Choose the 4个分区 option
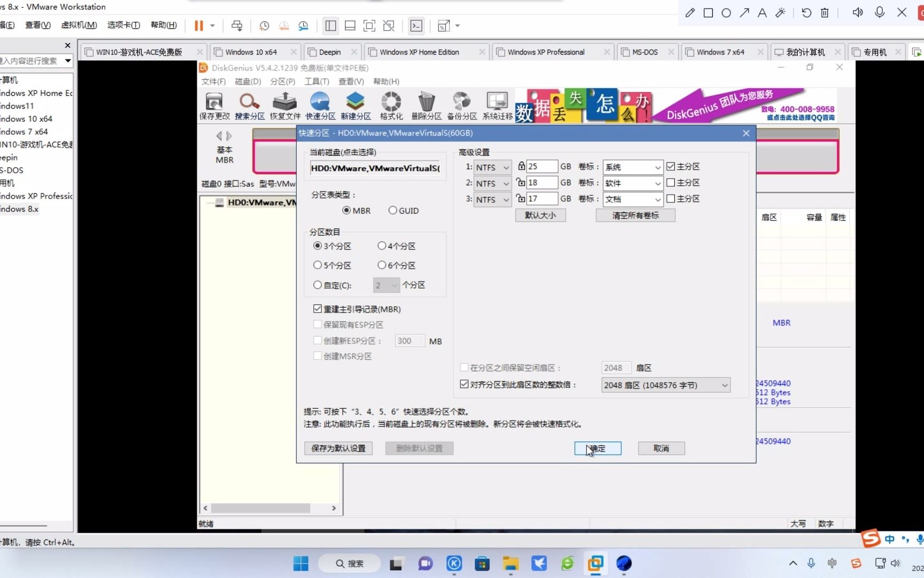 pyautogui.click(x=396, y=246)
